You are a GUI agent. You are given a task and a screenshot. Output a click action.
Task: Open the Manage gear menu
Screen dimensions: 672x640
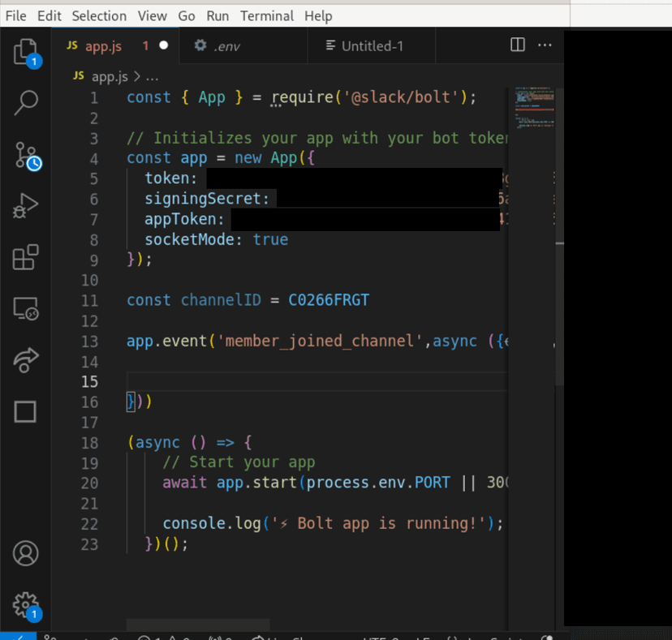(x=25, y=604)
